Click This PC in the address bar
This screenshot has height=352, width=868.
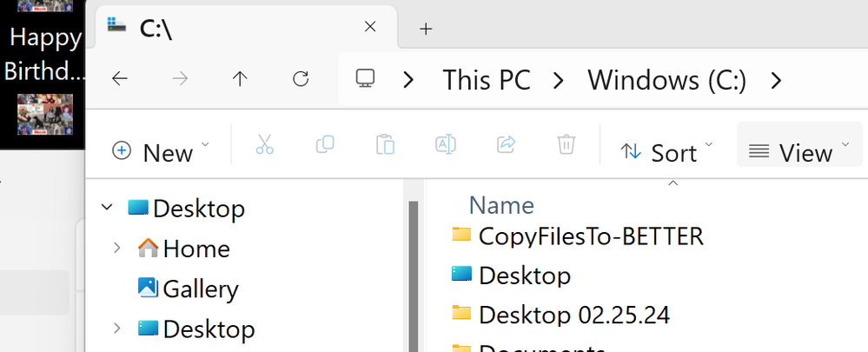(487, 80)
